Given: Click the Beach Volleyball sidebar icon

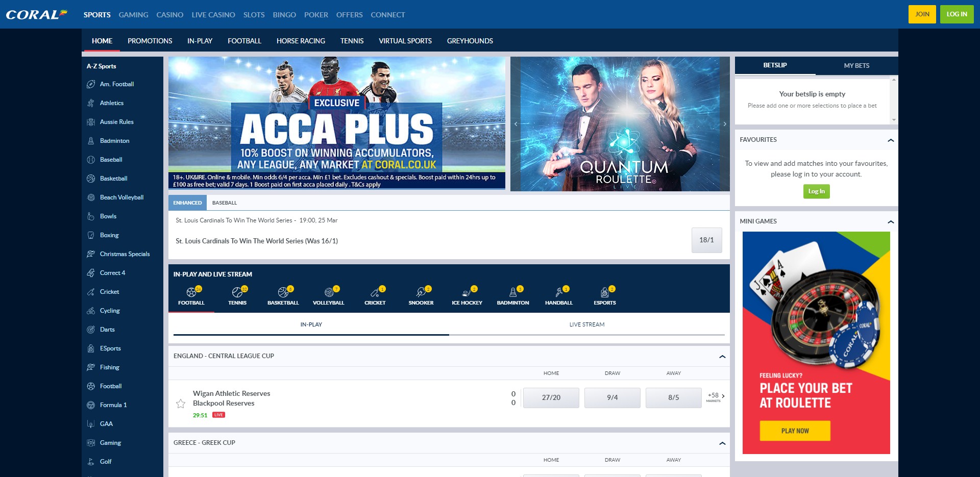Looking at the screenshot, I should 91,197.
